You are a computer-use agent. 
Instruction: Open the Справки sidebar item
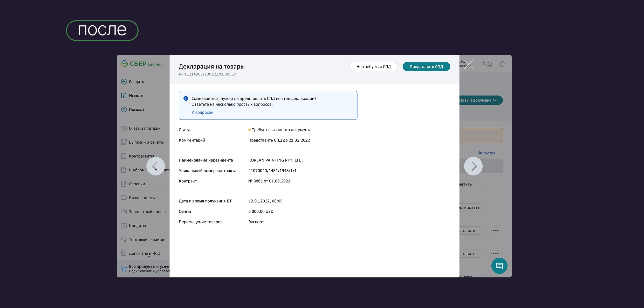tap(137, 184)
